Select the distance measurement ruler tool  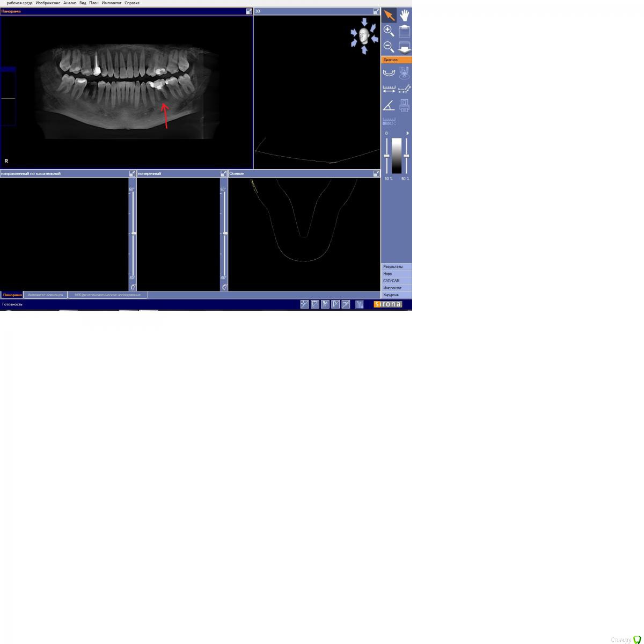tap(389, 89)
